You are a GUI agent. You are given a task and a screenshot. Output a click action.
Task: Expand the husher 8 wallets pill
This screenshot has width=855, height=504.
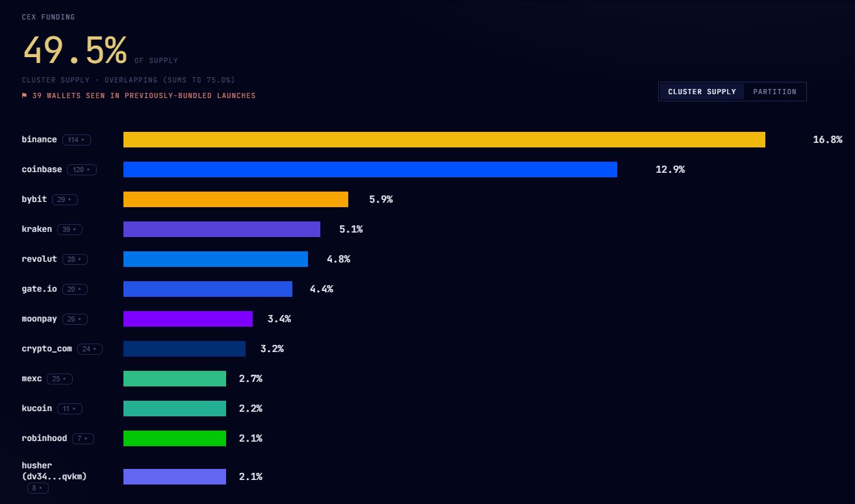click(x=38, y=488)
